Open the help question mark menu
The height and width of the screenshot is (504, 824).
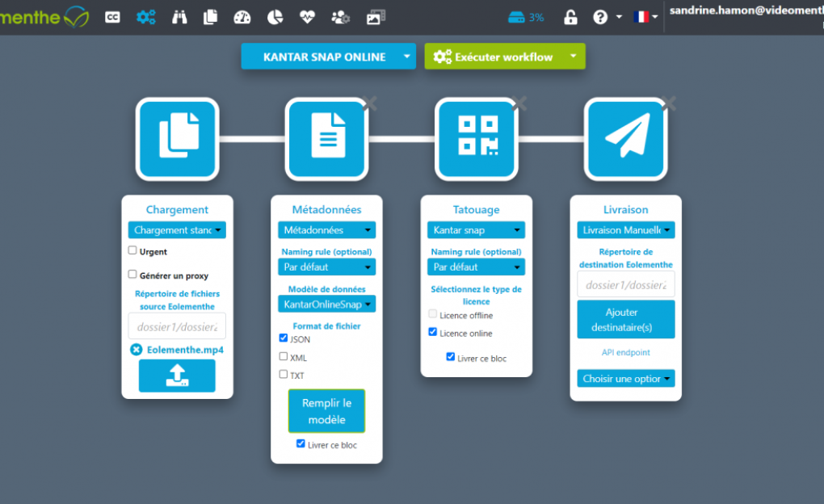tap(606, 17)
